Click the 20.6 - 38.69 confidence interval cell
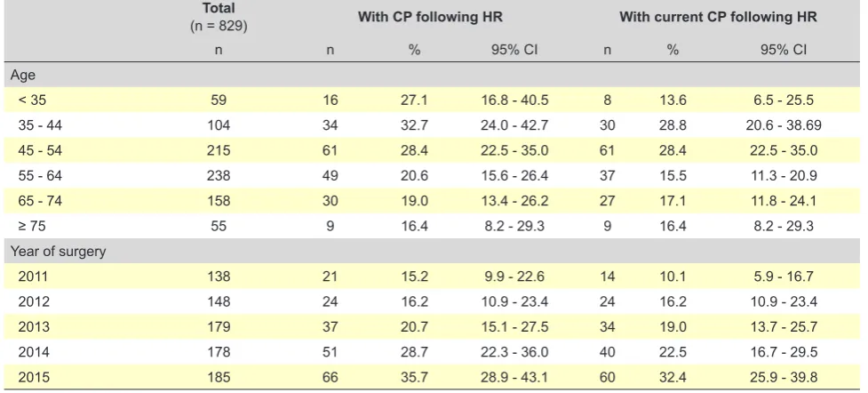 pyautogui.click(x=784, y=125)
